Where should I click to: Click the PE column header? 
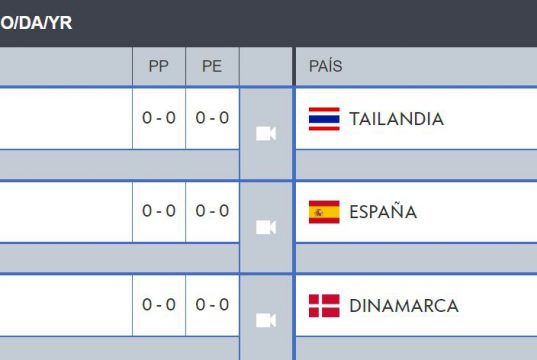pyautogui.click(x=212, y=66)
